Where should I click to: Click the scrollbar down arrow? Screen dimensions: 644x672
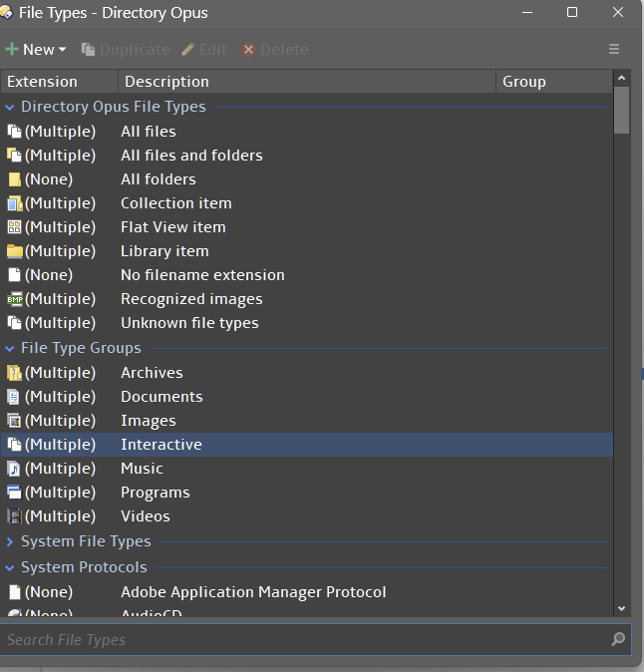pyautogui.click(x=622, y=608)
